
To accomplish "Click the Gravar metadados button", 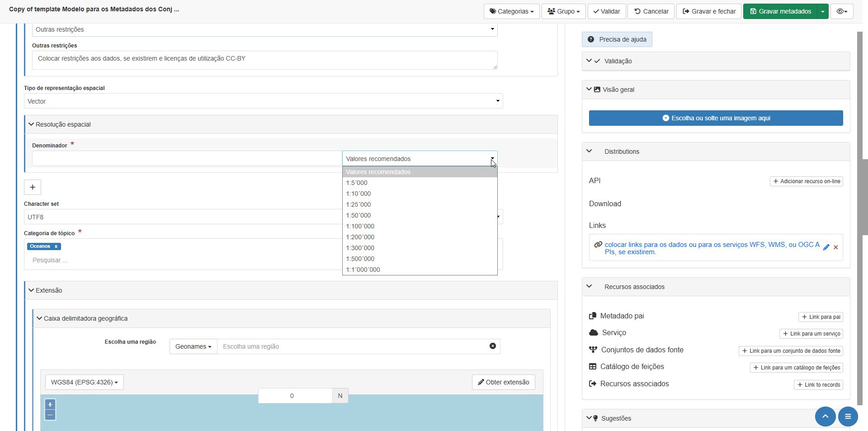I will coord(780,11).
